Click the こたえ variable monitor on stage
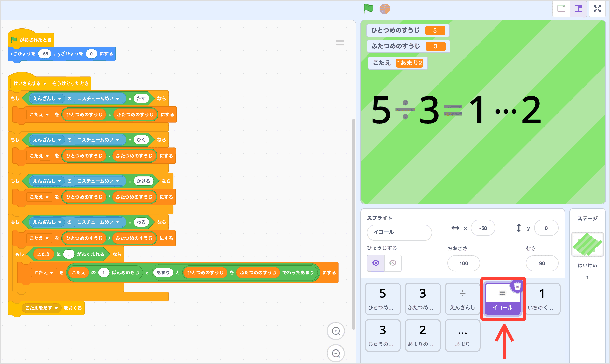 click(x=397, y=63)
